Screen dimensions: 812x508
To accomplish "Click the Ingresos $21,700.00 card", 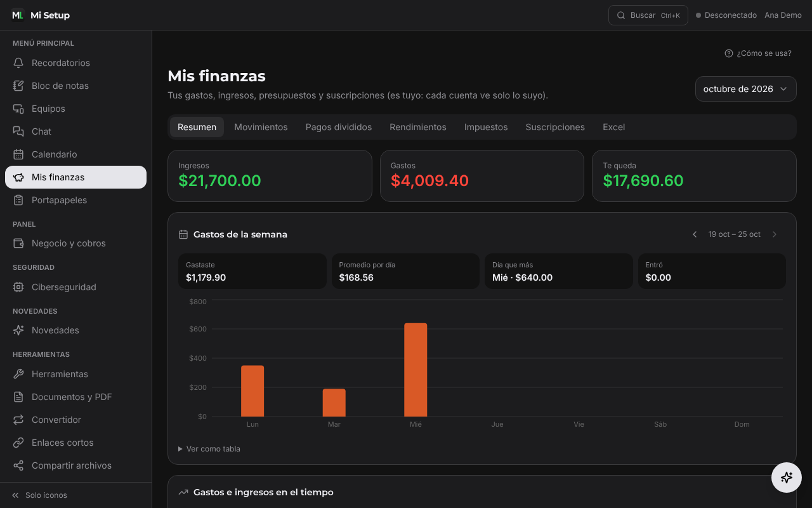I will click(x=270, y=176).
